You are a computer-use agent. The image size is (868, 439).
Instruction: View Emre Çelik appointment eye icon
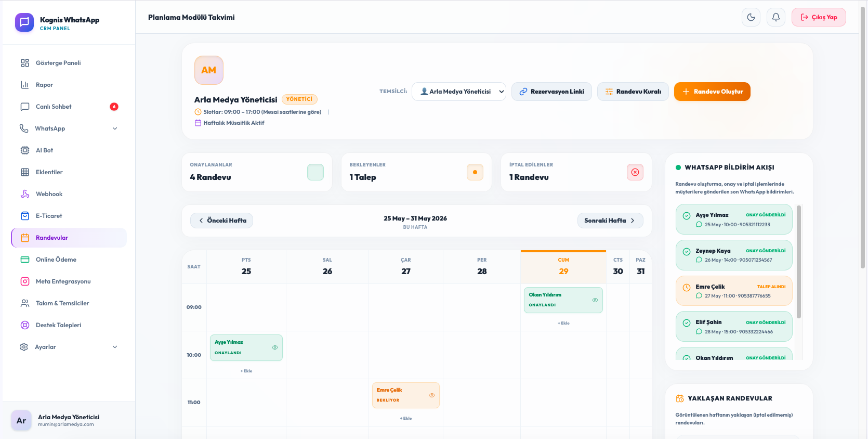coord(432,395)
